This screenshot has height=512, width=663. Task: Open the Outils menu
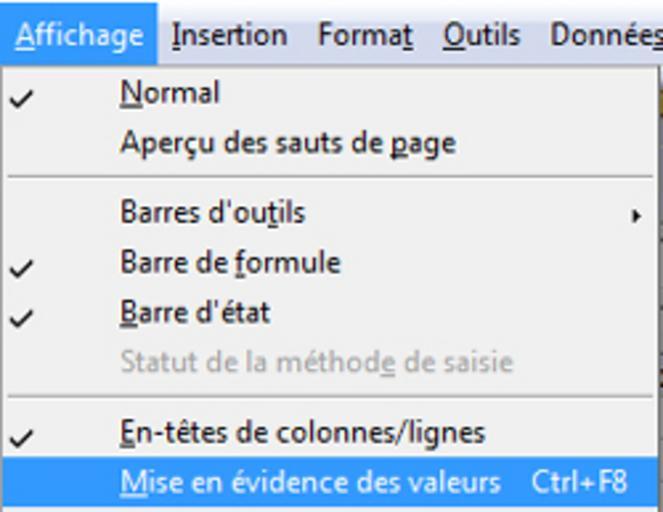[482, 36]
